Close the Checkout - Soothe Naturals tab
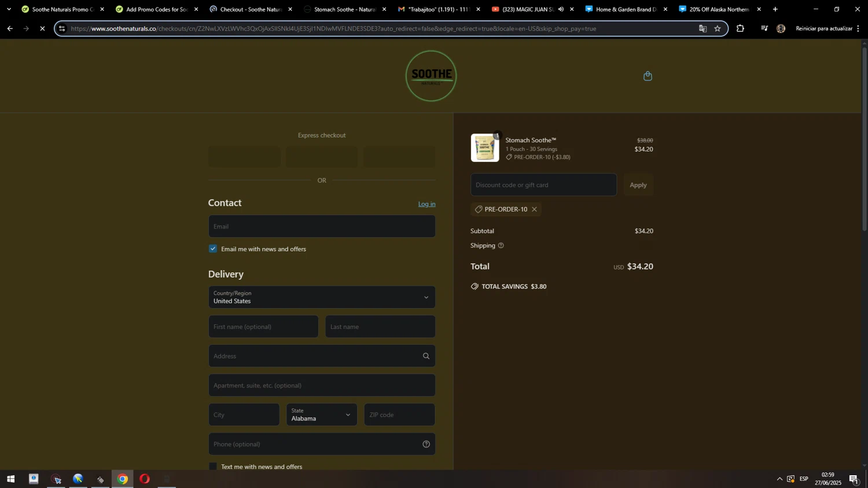Viewport: 868px width, 488px height. click(x=290, y=9)
